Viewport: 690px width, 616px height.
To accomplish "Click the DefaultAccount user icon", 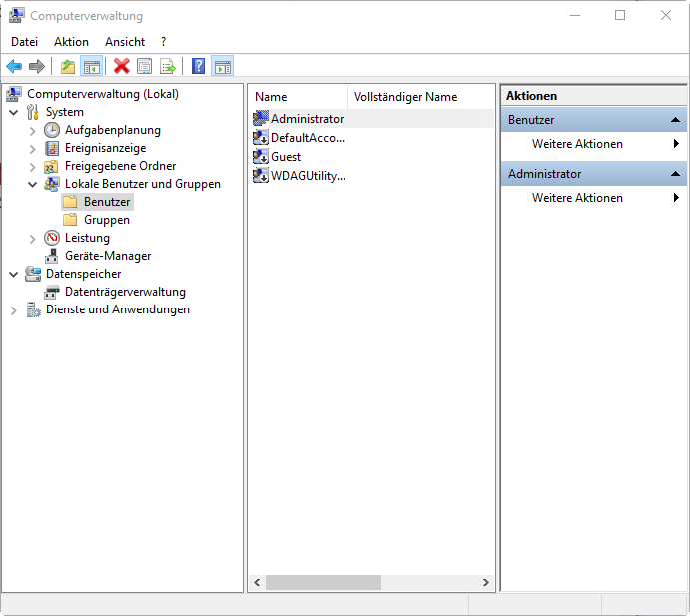I will [260, 138].
